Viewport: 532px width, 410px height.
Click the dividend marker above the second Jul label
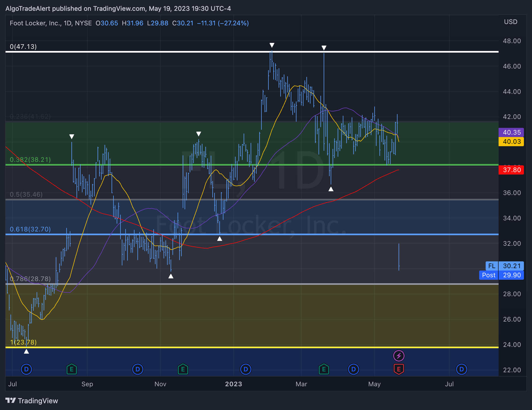[x=462, y=369]
